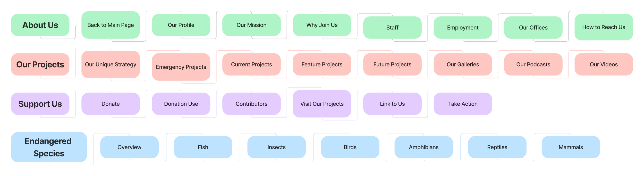The image size is (644, 176).
Task: Click the Feature Projects node
Action: [322, 64]
